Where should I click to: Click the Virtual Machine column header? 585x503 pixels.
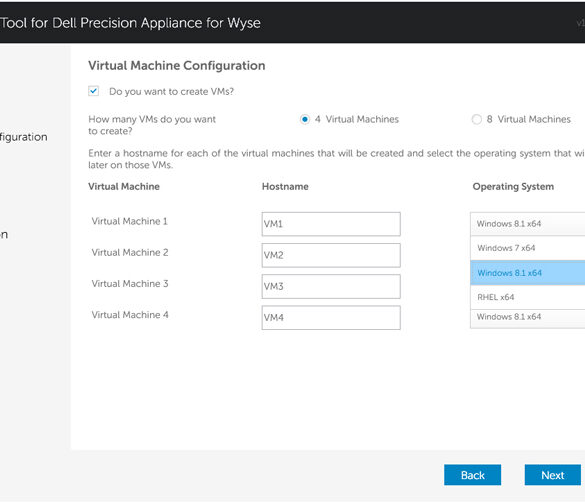(x=124, y=187)
